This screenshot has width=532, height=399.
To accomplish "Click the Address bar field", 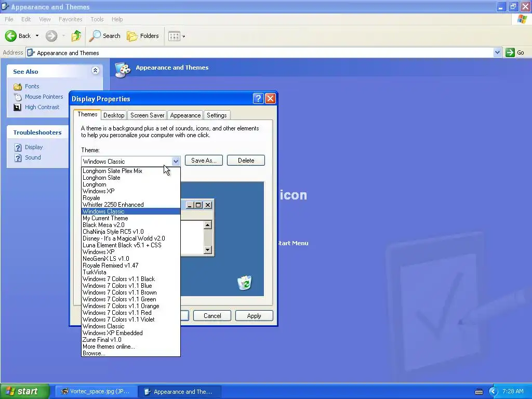I will [260, 52].
